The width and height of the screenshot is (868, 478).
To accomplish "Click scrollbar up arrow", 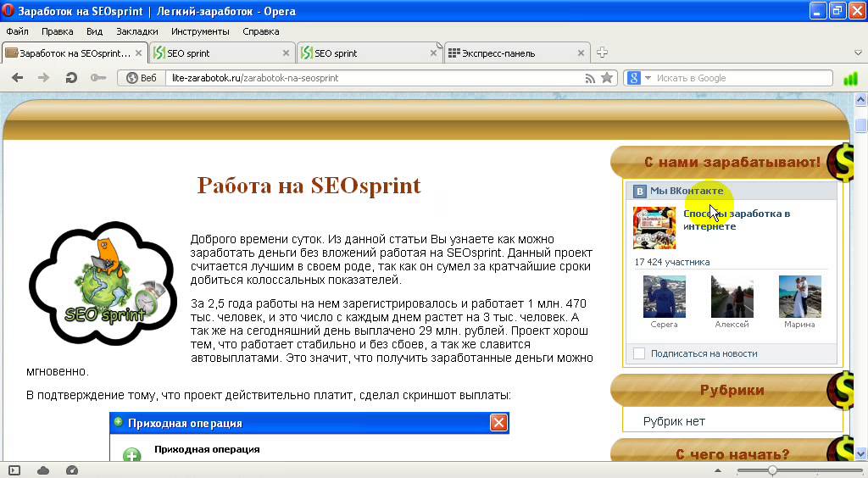I will click(860, 100).
